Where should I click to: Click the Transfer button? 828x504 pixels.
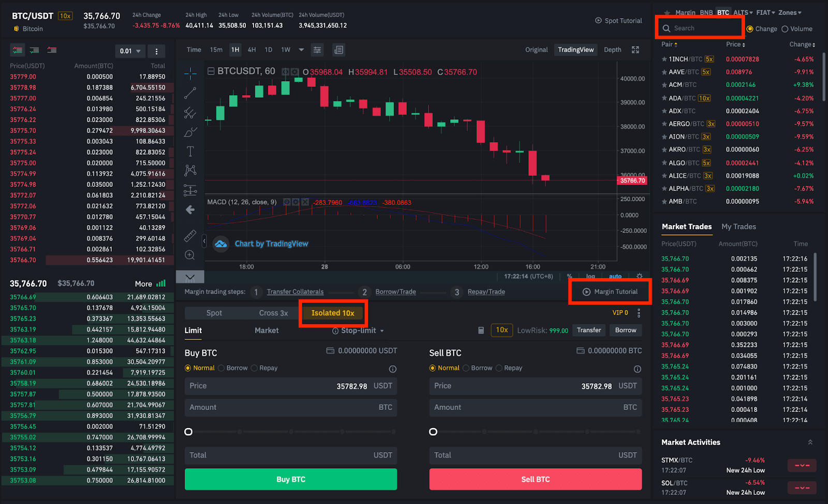click(x=589, y=330)
